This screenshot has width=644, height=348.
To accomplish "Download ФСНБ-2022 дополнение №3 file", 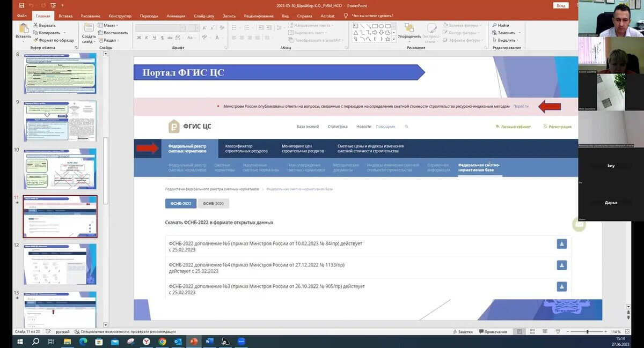I will (562, 286).
